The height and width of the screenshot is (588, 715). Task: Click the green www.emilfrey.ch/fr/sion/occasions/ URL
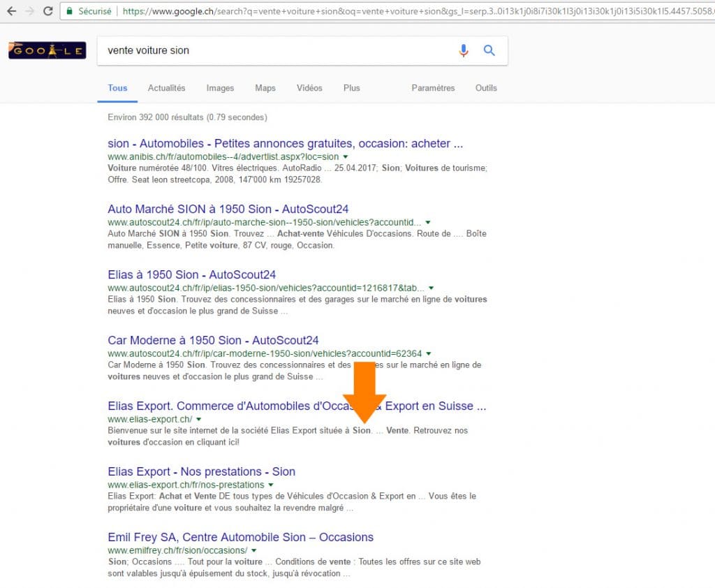pos(177,551)
